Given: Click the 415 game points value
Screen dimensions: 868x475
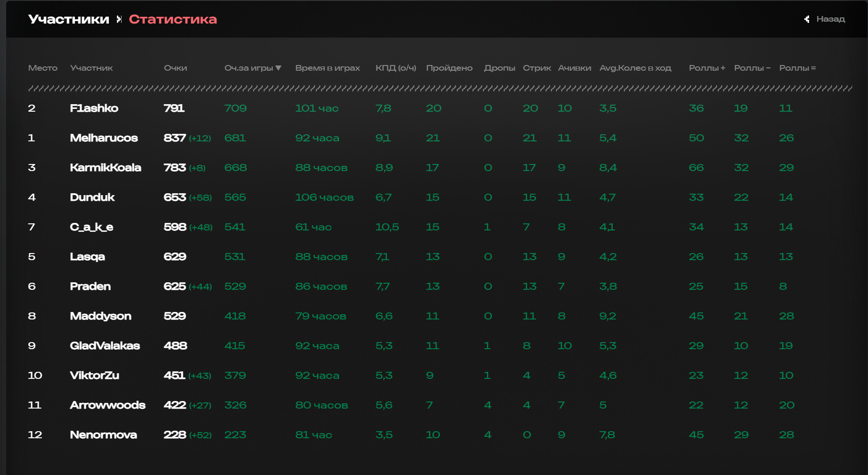Looking at the screenshot, I should click(x=235, y=346).
